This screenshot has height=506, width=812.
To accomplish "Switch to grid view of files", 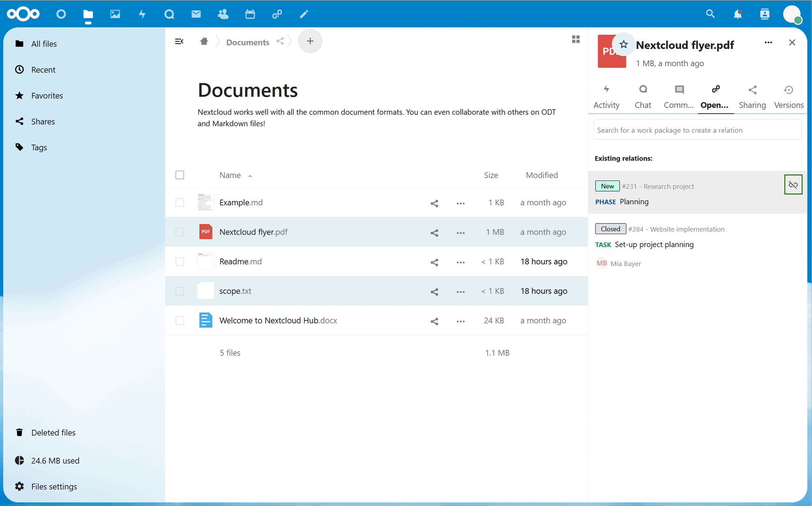I will tap(576, 39).
